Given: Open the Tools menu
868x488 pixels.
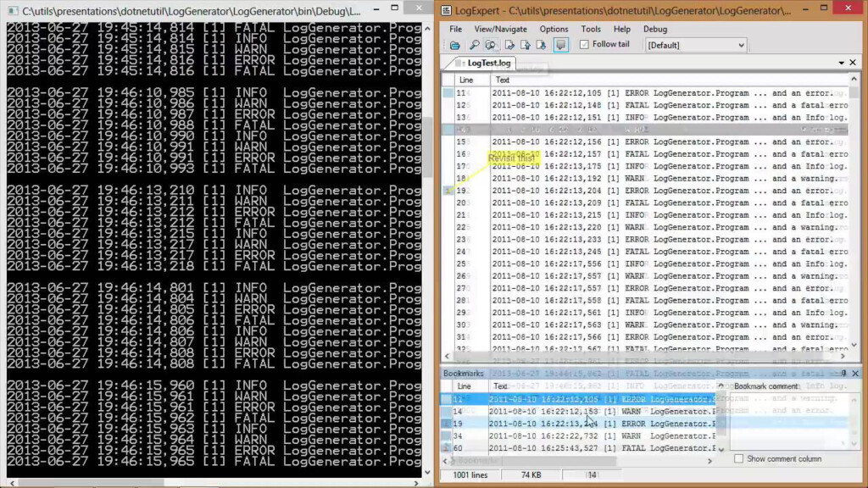Looking at the screenshot, I should [x=591, y=29].
